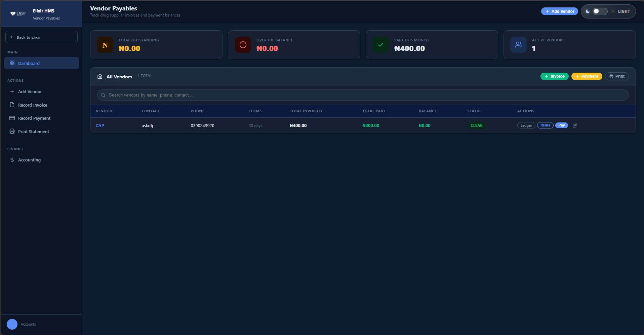The image size is (644, 335).
Task: Click the checkmark icon on Paid This Month card
Action: coord(381,45)
